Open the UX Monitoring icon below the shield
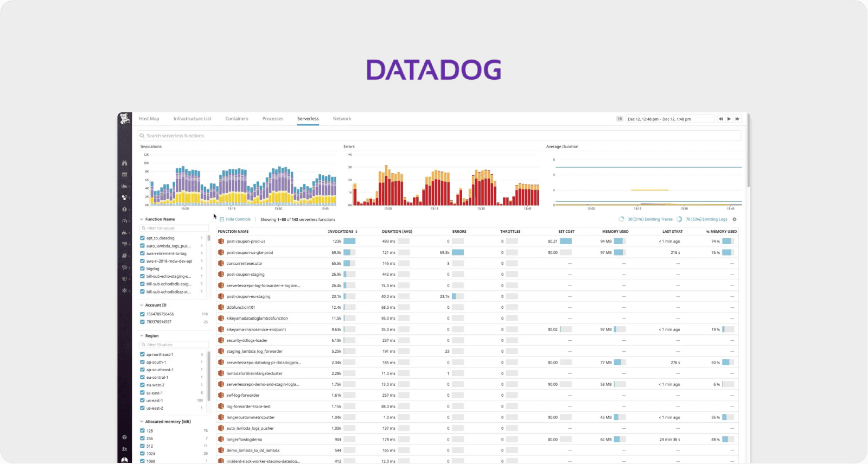 point(125,290)
